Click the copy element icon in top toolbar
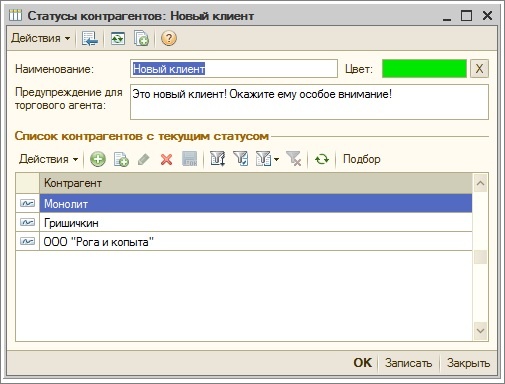505x384 pixels. pyautogui.click(x=141, y=38)
